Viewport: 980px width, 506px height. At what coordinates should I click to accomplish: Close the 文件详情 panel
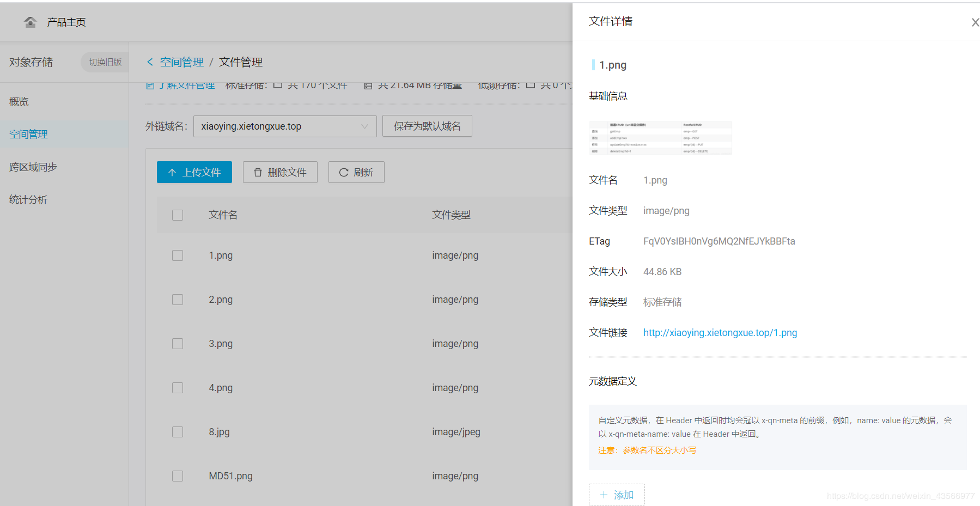975,22
